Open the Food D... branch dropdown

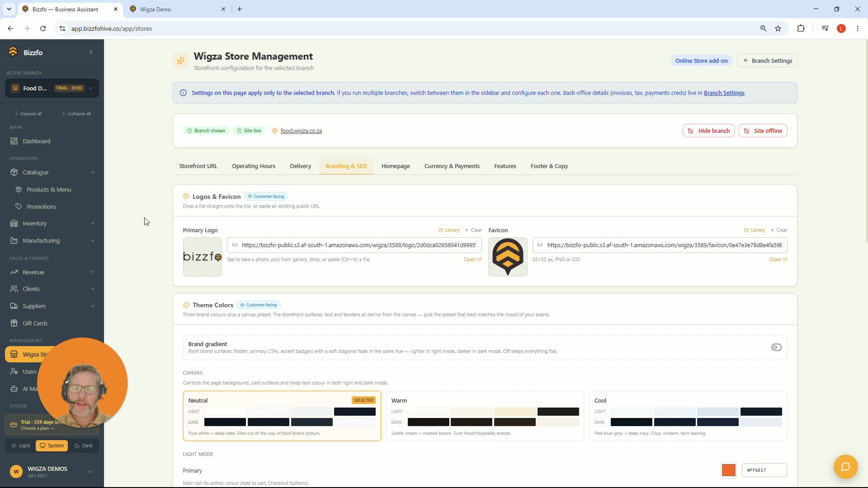[x=52, y=88]
